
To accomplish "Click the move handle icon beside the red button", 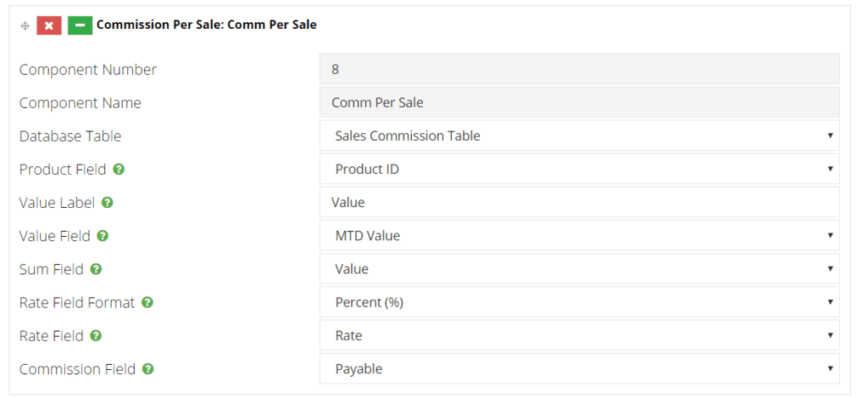I will [x=25, y=25].
